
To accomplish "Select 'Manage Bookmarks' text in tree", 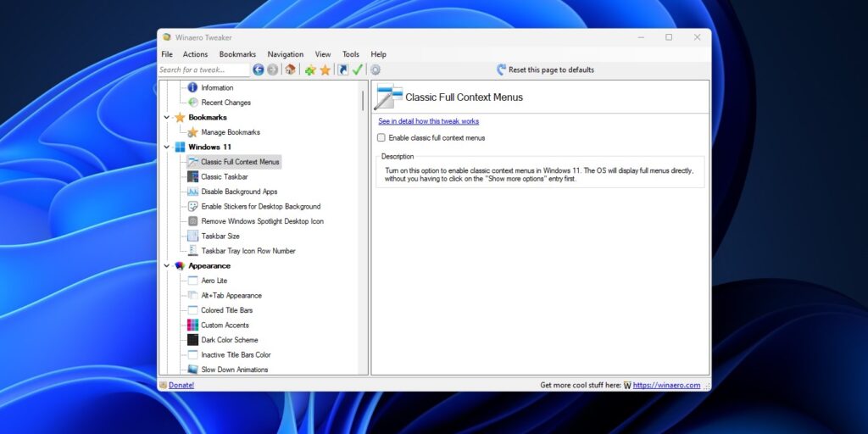I will click(231, 132).
